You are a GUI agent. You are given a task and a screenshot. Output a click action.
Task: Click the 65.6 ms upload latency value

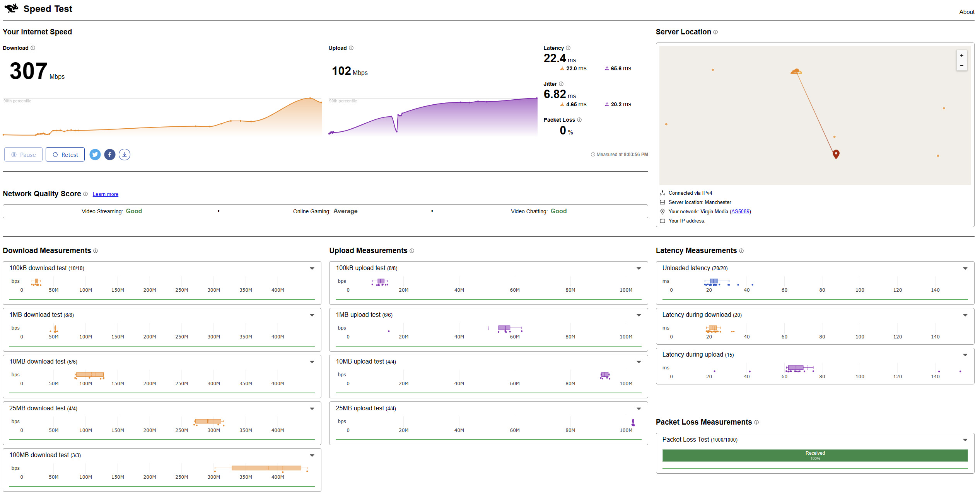[x=621, y=68]
